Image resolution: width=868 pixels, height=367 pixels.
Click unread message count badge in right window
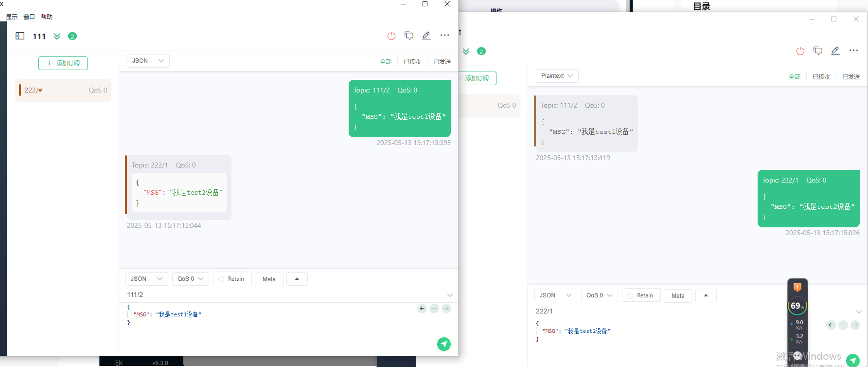point(481,51)
